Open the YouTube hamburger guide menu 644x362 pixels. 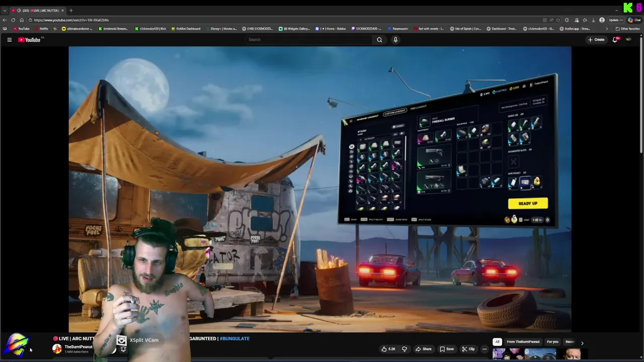pos(9,40)
